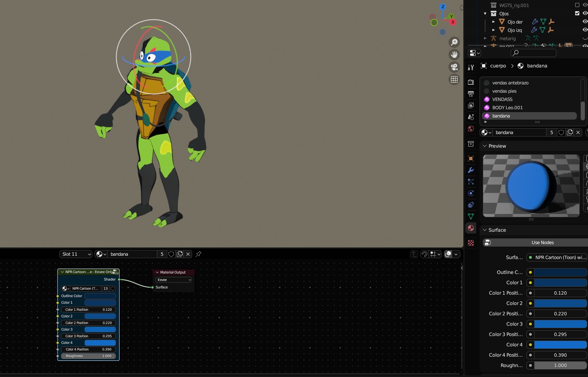This screenshot has height=377, width=588.
Task: Toggle node editor snapping button
Action: coord(424,254)
